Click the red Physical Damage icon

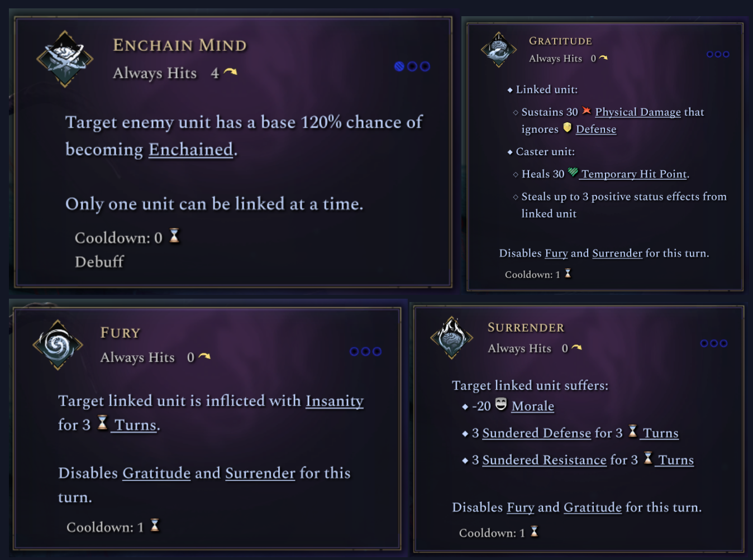click(x=586, y=111)
